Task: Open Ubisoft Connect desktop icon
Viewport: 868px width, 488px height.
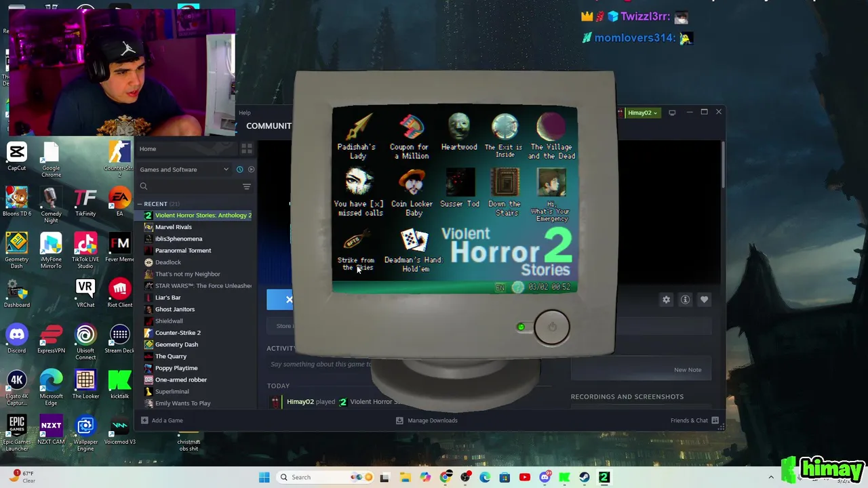Action: tap(85, 342)
